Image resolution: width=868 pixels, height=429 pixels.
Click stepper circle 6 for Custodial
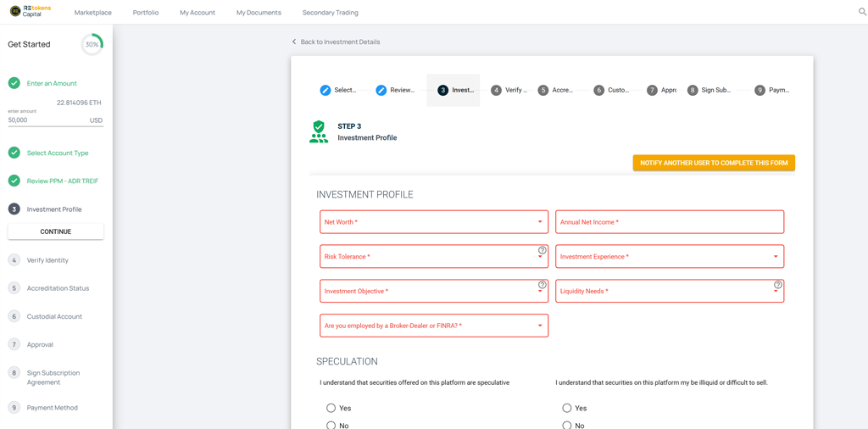(x=598, y=90)
